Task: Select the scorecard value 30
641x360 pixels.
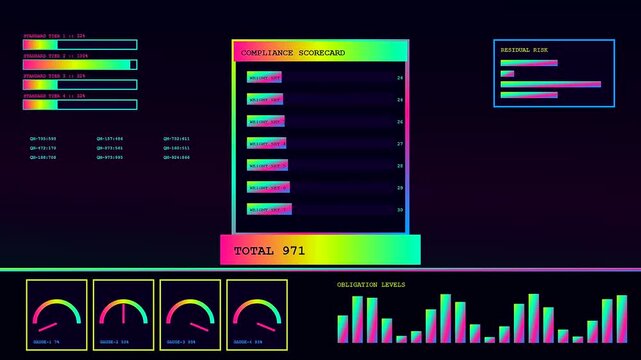Action: [x=400, y=210]
